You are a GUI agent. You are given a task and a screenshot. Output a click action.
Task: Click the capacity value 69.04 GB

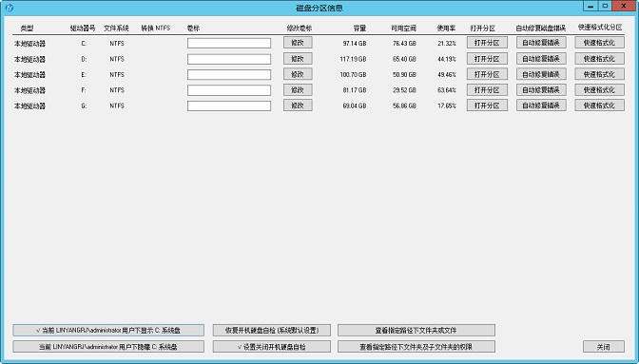[x=354, y=105]
